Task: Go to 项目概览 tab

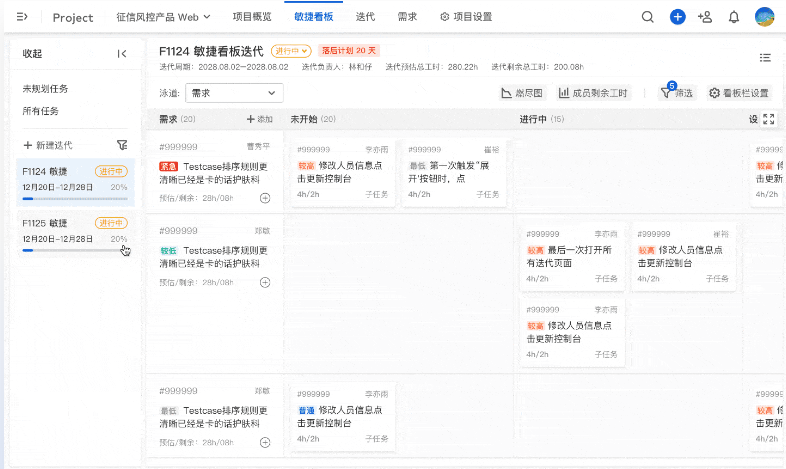Action: coord(252,17)
